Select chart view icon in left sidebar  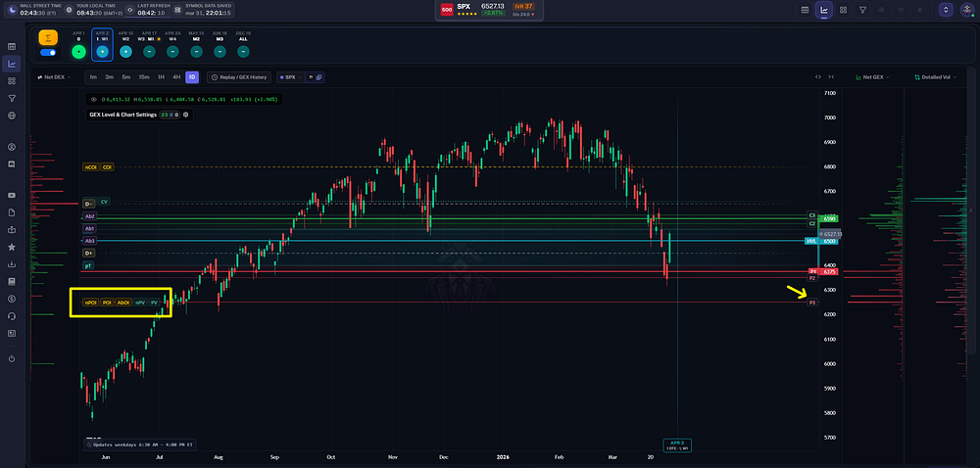click(11, 64)
